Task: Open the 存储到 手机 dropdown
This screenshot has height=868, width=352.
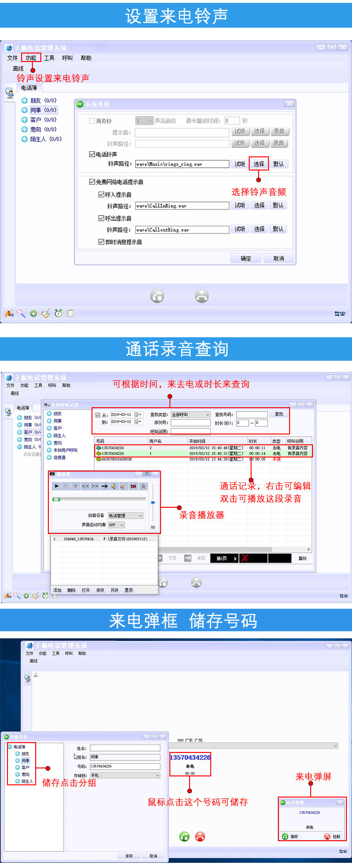Action: pos(125,775)
